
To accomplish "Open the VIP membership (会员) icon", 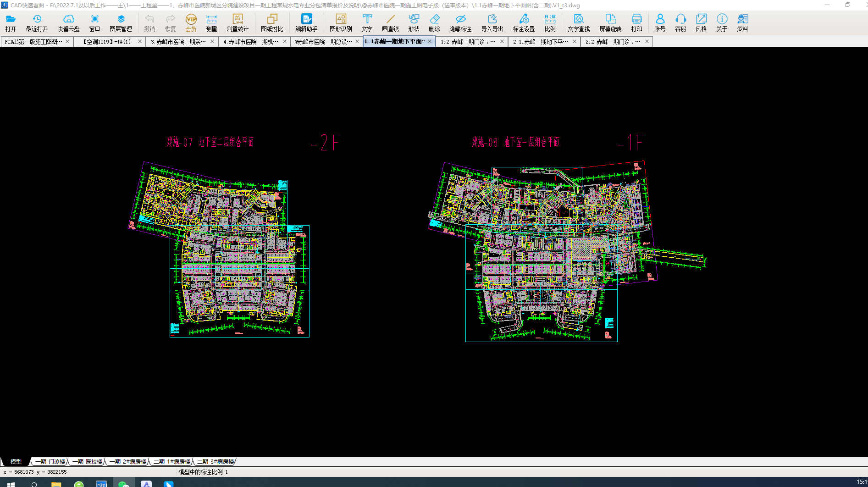I will point(191,23).
